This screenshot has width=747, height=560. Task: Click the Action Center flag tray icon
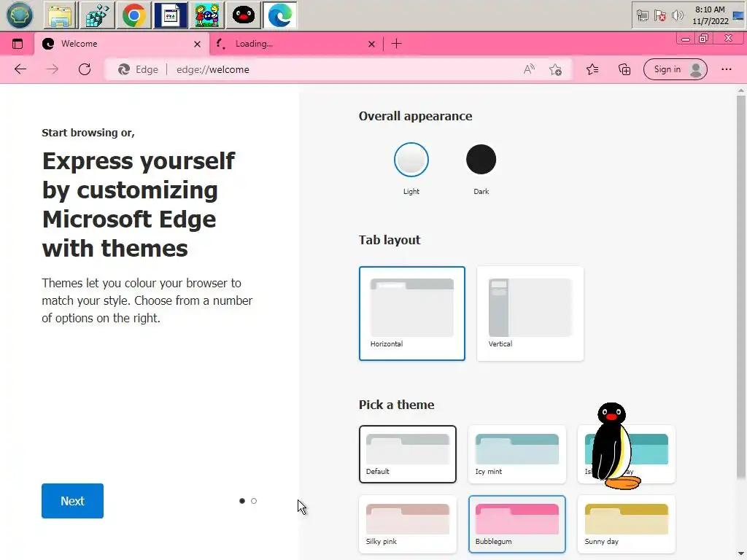(659, 16)
